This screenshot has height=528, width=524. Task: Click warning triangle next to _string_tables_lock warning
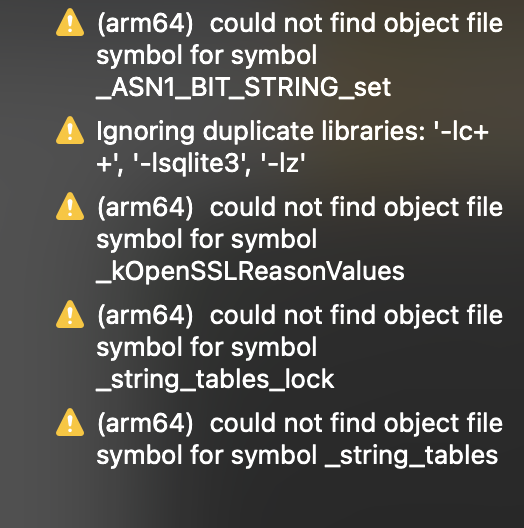click(70, 314)
